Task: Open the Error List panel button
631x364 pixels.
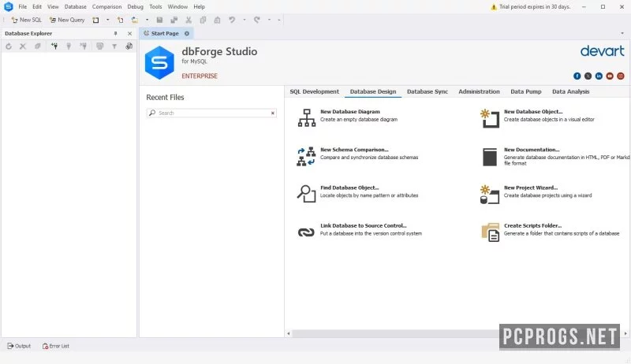Action: [x=56, y=346]
